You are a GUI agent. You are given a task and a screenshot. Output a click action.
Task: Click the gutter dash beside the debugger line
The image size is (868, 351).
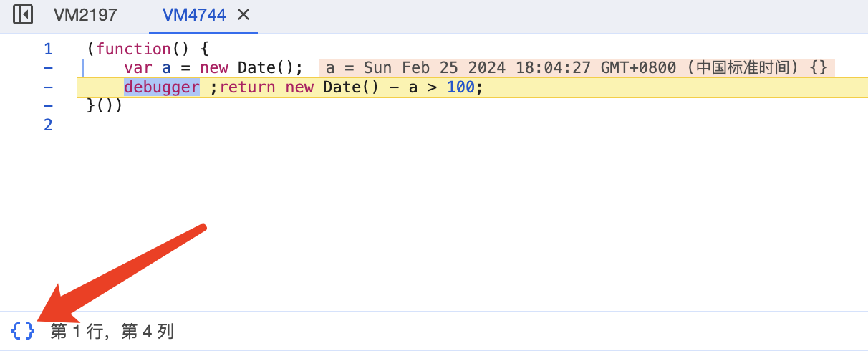point(48,87)
